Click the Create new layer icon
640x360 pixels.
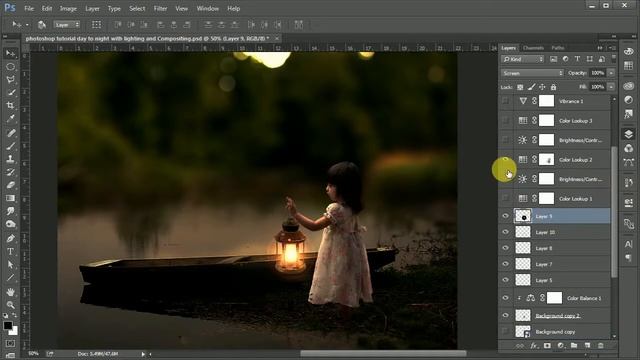tap(587, 346)
